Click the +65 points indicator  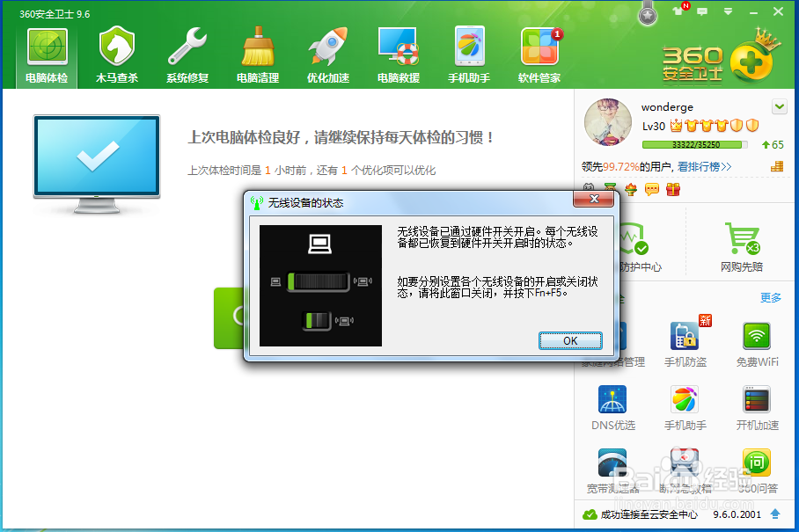click(773, 144)
